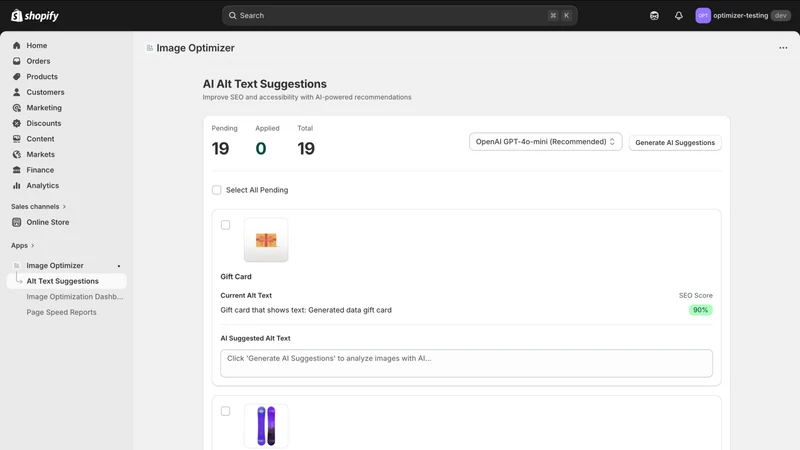
Task: Check the Gift Card item checkbox
Action: point(226,225)
